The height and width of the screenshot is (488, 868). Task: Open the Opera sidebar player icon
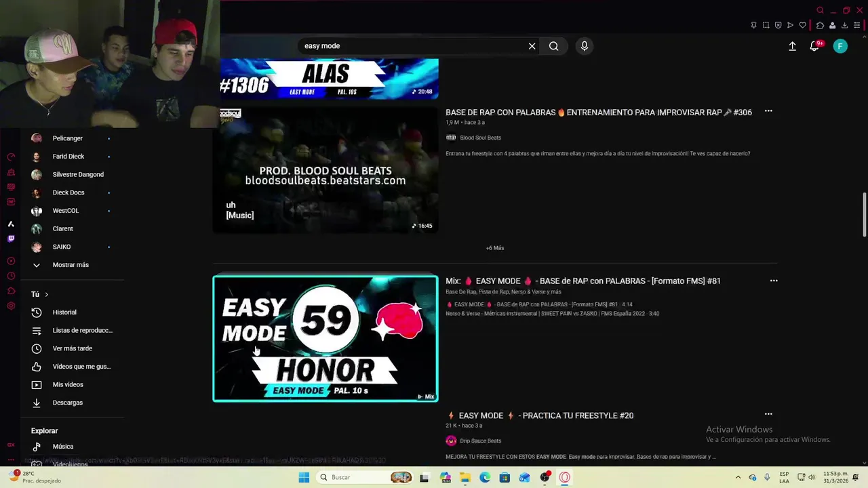tap(11, 261)
